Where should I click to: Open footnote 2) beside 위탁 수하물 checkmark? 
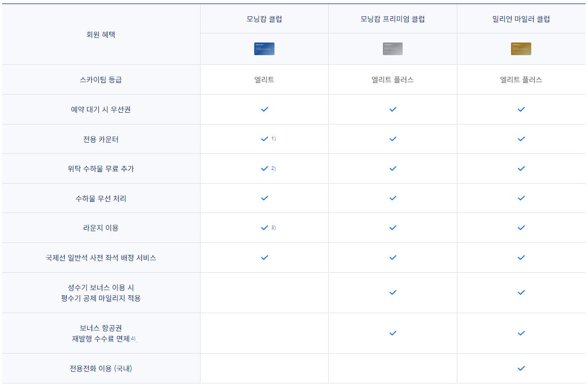pos(272,167)
